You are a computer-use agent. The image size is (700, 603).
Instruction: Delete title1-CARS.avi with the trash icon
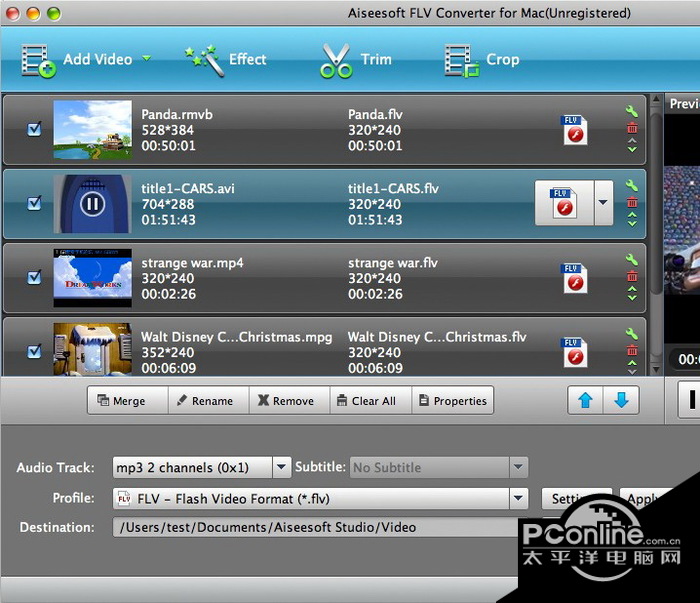tap(632, 202)
